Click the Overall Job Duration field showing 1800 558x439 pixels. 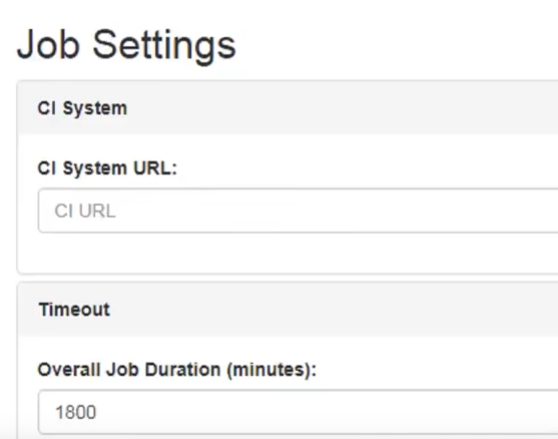[x=298, y=412]
